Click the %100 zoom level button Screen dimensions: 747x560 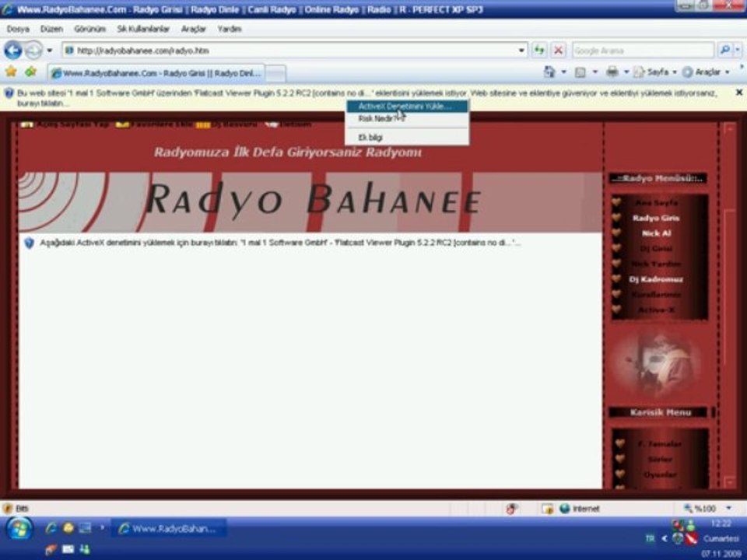click(700, 509)
